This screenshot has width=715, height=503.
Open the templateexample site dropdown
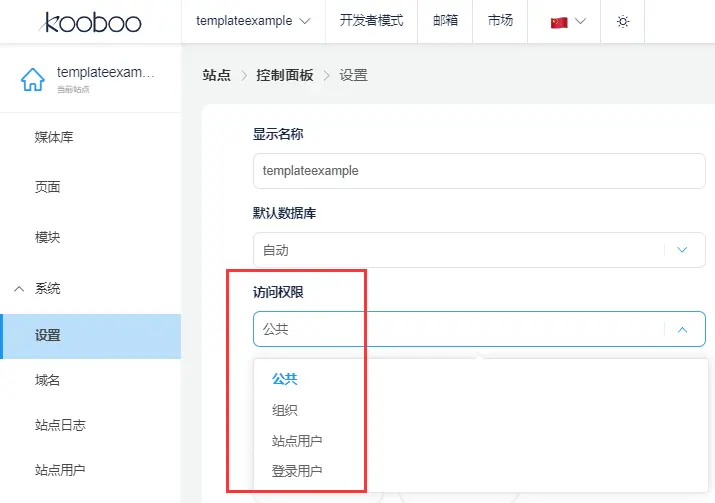253,21
